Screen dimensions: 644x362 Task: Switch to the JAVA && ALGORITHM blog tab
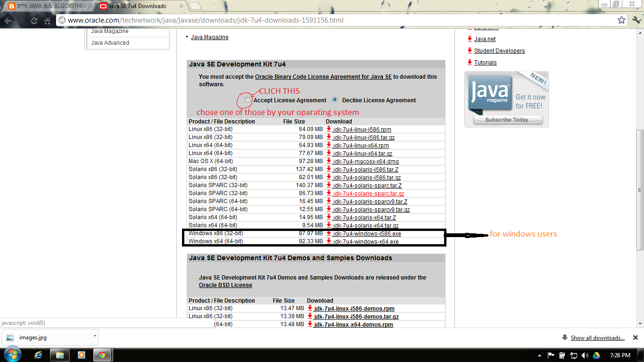[50, 6]
